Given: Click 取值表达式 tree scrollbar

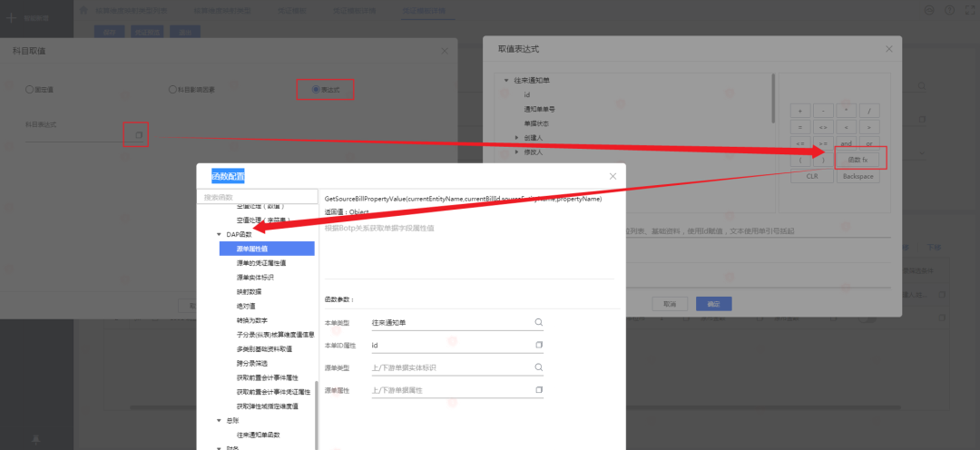Looking at the screenshot, I should [774, 99].
